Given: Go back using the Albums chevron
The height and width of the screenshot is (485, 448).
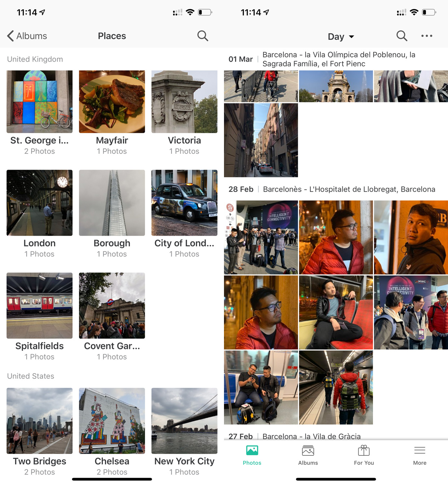Looking at the screenshot, I should click(10, 36).
